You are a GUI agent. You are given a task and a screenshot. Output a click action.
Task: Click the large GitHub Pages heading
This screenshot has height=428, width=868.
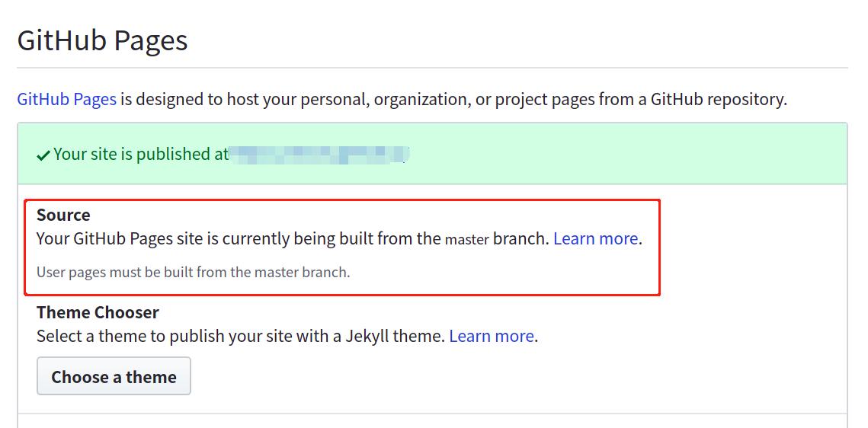point(102,40)
